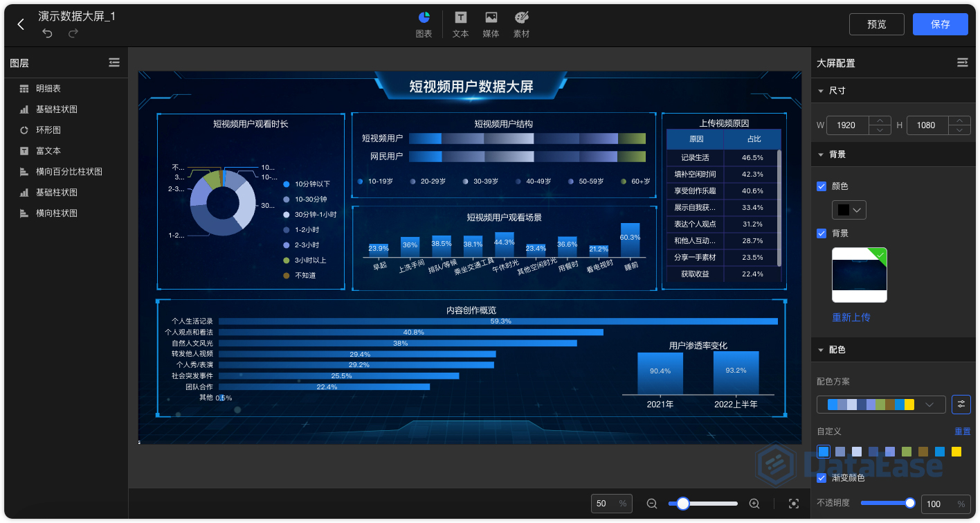The image size is (980, 523).
Task: Decrease the W width stepper
Action: [x=880, y=130]
